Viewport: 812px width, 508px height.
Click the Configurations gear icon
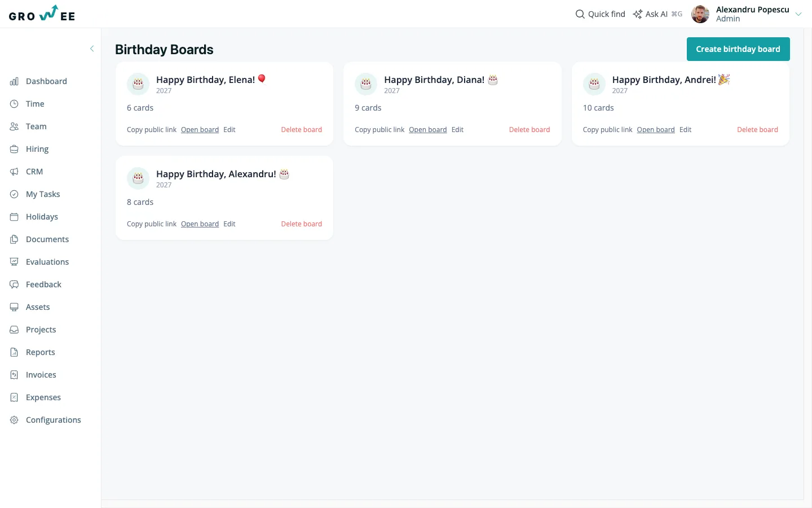(x=14, y=420)
